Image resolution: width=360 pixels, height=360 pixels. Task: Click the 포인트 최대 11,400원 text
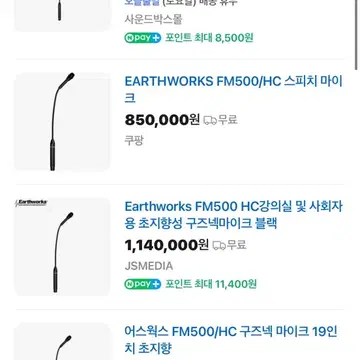point(211,284)
